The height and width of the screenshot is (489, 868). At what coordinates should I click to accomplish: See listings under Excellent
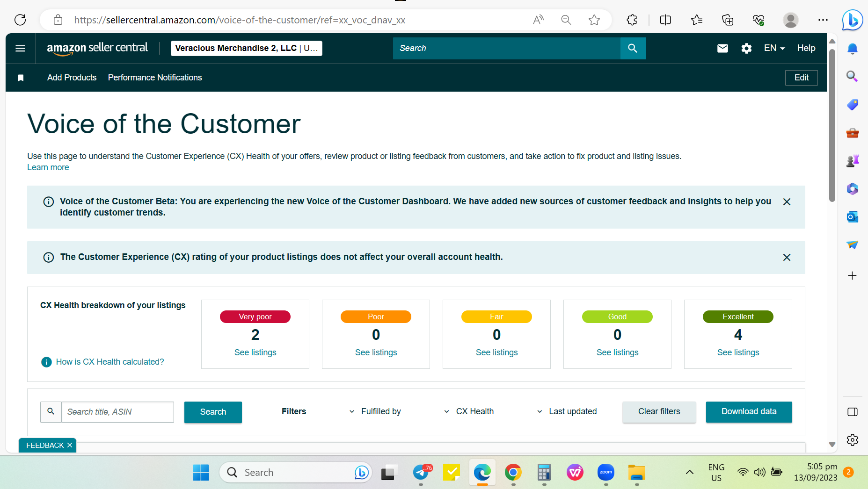[738, 352]
